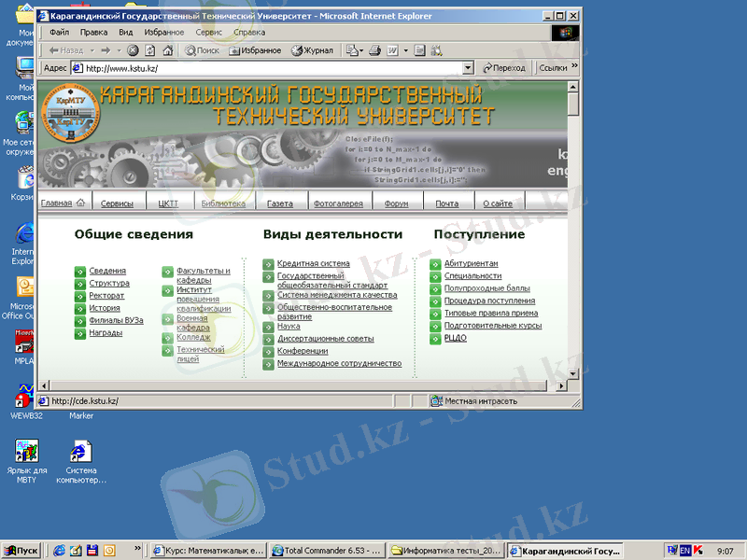Click the Refresh page toolbar icon
Image resolution: width=747 pixels, height=560 pixels.
click(150, 50)
